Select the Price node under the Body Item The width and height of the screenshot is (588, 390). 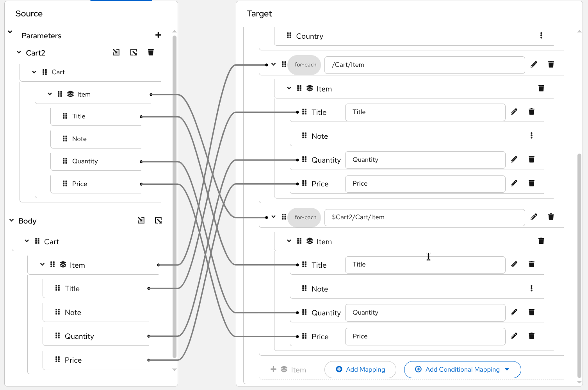[73, 360]
